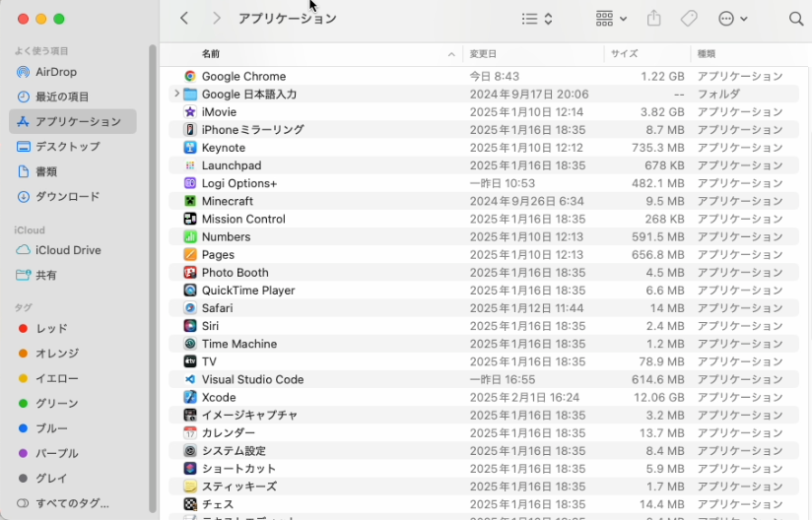Select the レッド tag
This screenshot has width=812, height=520.
click(x=73, y=328)
